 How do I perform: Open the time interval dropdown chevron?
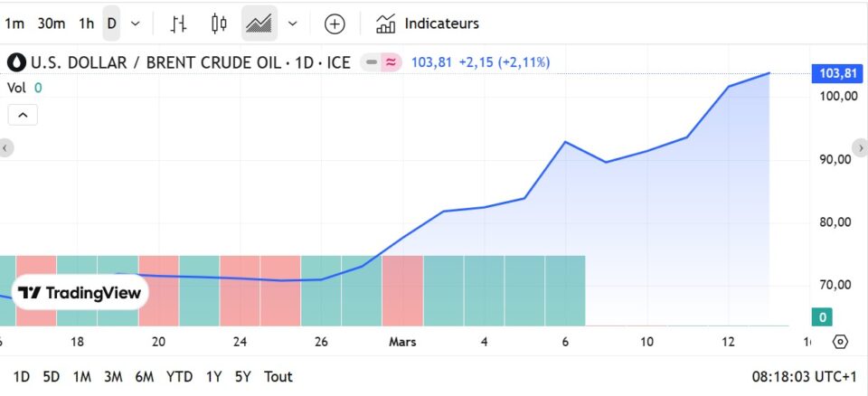point(136,24)
